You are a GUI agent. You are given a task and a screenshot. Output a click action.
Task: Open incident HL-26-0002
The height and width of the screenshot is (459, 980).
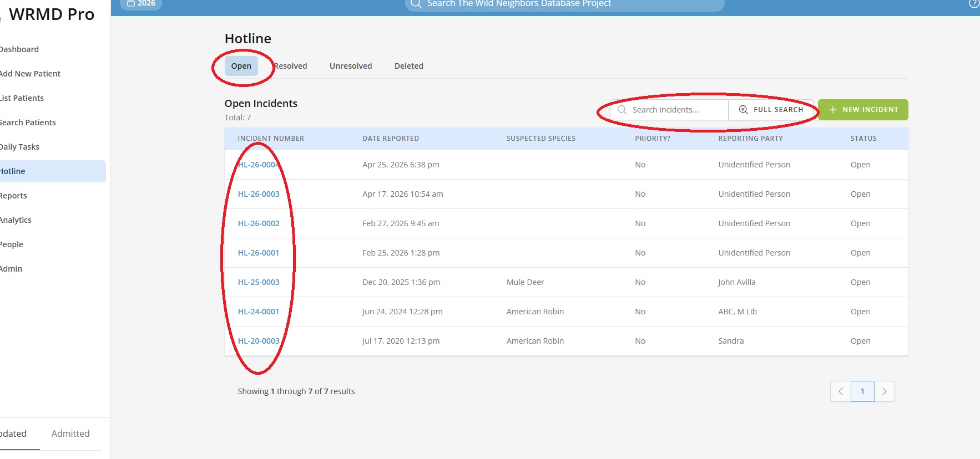[259, 223]
